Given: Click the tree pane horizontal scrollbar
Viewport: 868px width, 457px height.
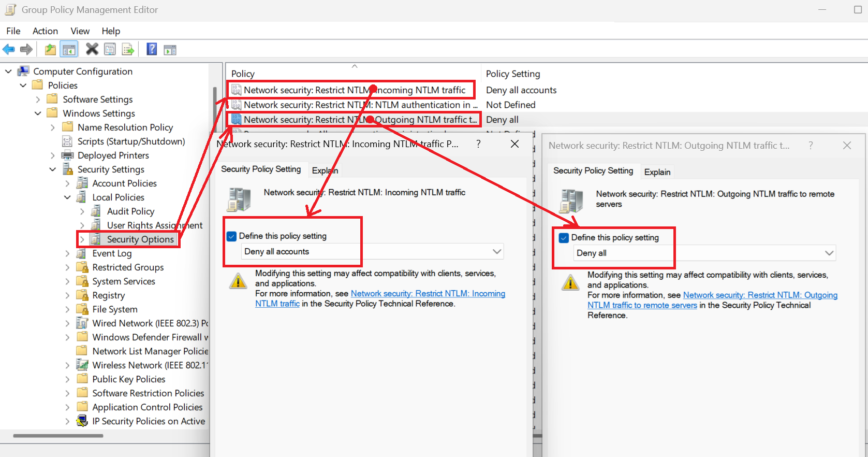Looking at the screenshot, I should [58, 436].
